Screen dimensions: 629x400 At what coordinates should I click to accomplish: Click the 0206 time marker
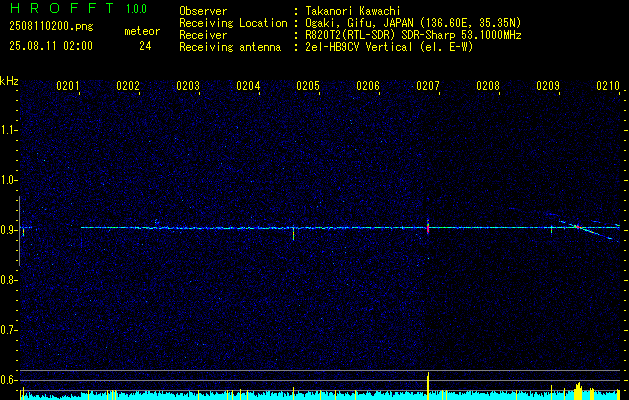point(368,86)
